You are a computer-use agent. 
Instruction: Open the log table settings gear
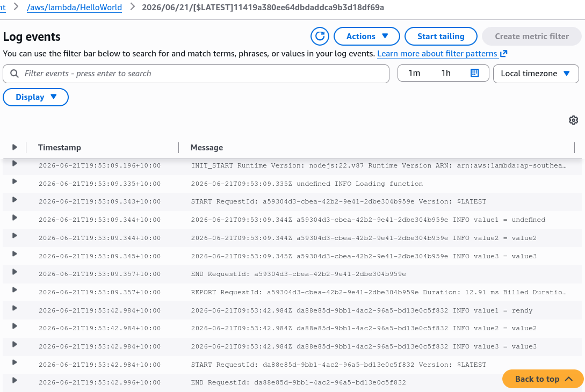coord(573,120)
